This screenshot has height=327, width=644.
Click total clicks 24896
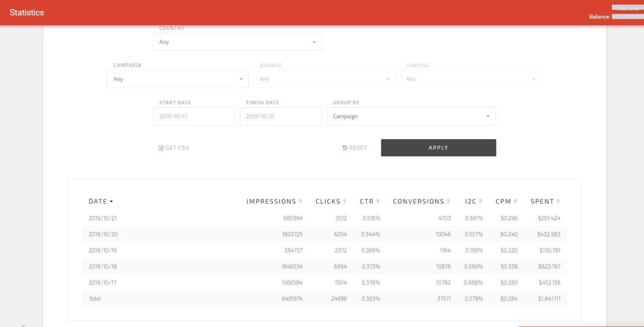point(339,299)
